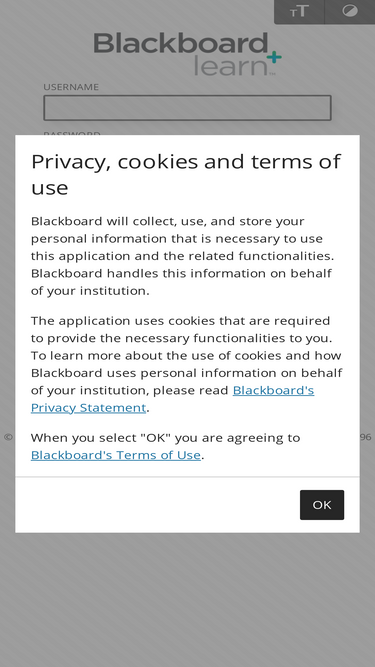
Task: Toggle the high contrast icon
Action: click(x=349, y=11)
